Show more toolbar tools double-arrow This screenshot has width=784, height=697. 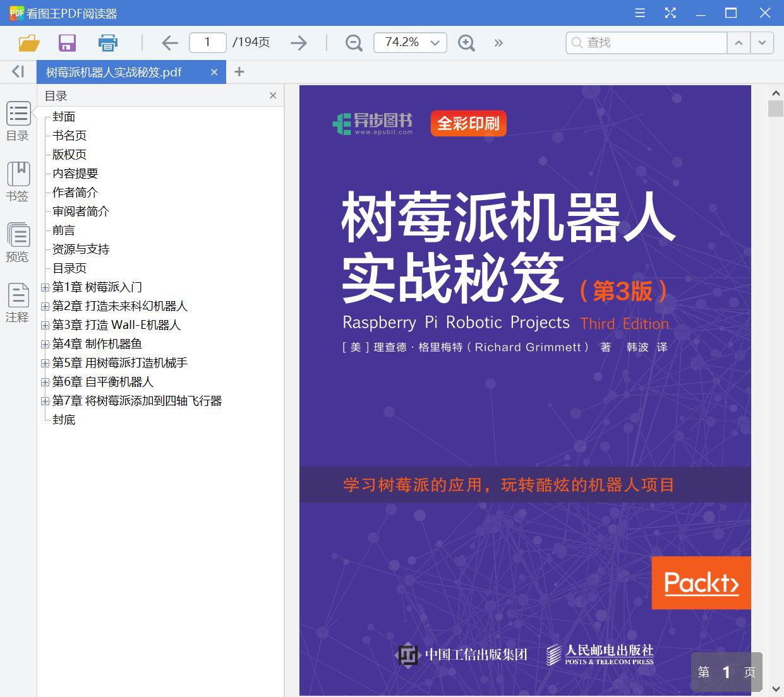point(499,43)
